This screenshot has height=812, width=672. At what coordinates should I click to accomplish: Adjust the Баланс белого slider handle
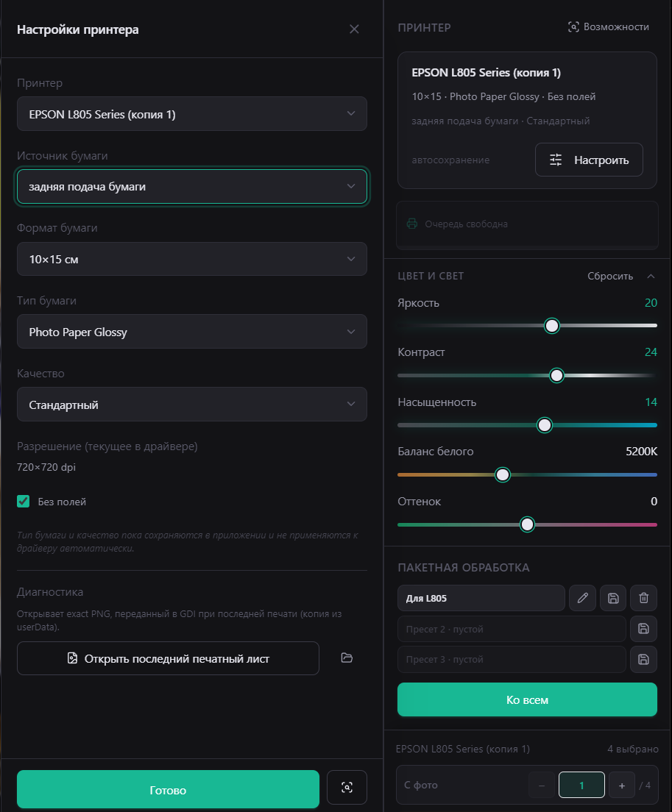[x=503, y=475]
